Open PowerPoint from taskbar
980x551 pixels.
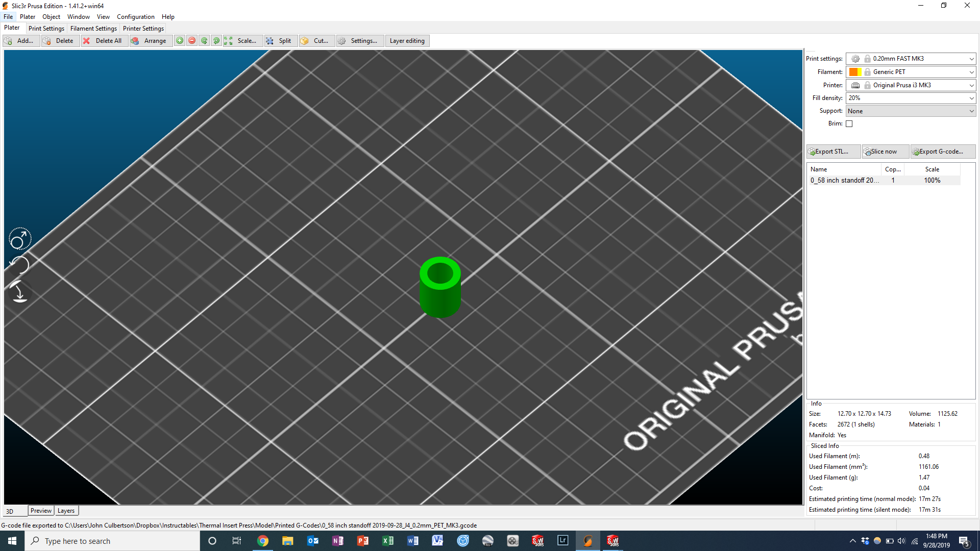pos(362,541)
